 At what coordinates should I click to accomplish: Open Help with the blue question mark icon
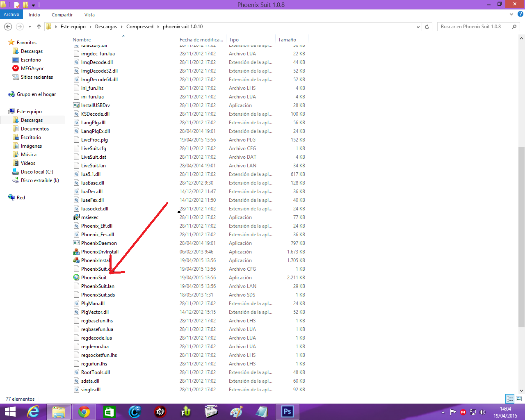click(520, 14)
